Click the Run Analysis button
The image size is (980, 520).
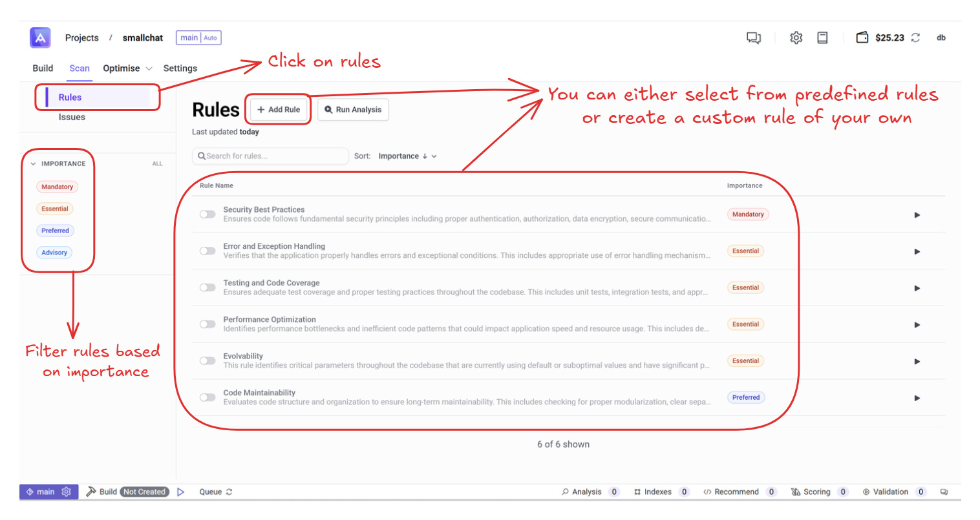coord(353,110)
